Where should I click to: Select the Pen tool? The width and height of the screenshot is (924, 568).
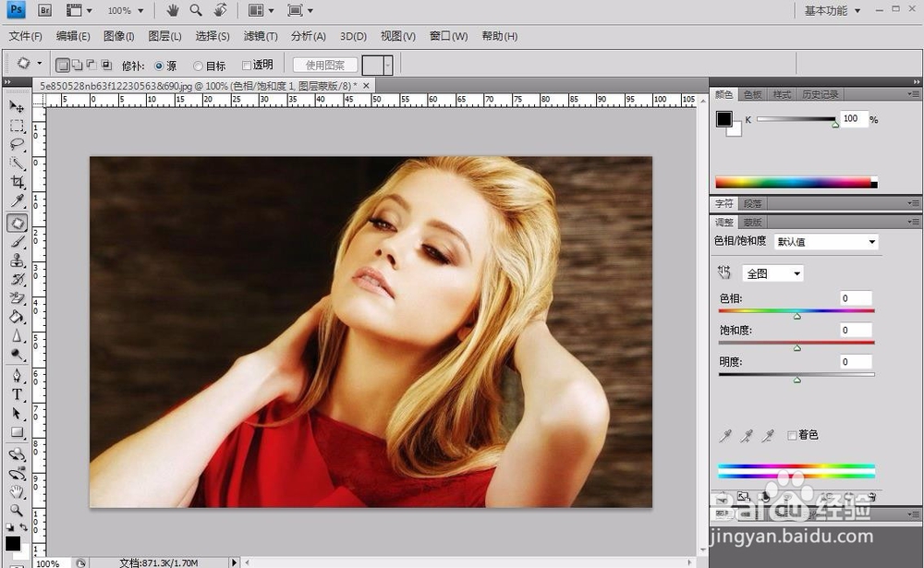point(17,376)
